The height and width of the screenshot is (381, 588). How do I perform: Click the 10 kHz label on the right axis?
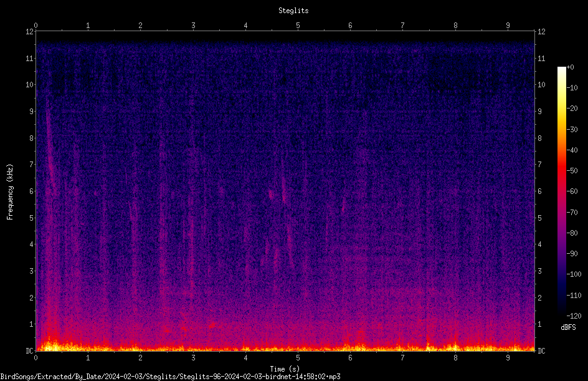point(541,85)
